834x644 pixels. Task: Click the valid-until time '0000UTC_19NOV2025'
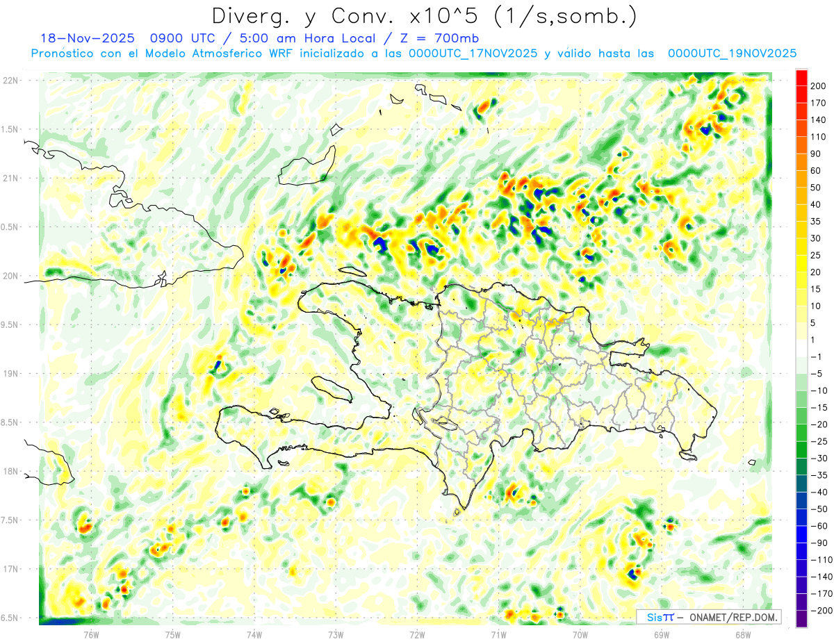(732, 53)
